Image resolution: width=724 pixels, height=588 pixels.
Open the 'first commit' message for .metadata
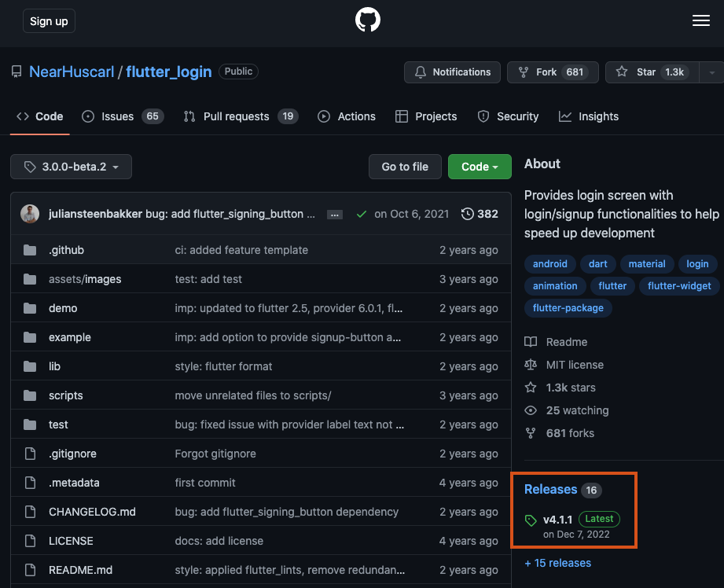[x=205, y=483]
